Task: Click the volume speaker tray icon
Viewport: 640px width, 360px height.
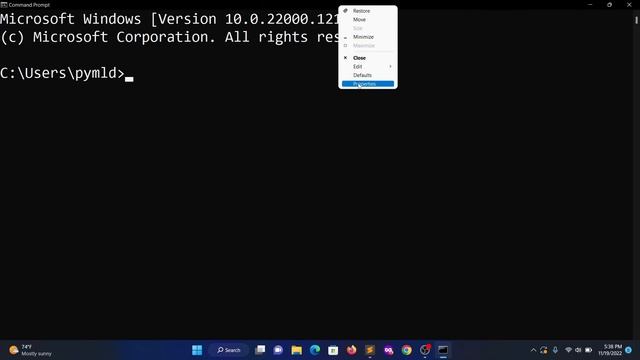Action: coord(578,350)
